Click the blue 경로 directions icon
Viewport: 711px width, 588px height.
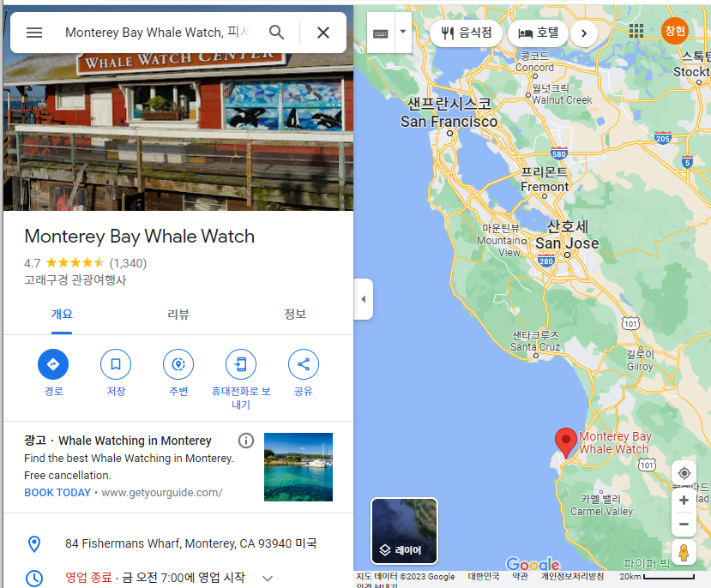coord(53,364)
